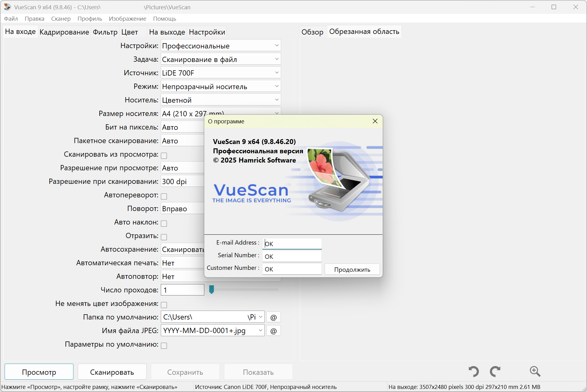The width and height of the screenshot is (587, 392).
Task: Open the 'Носитель' dropdown (Цветной)
Action: (221, 100)
